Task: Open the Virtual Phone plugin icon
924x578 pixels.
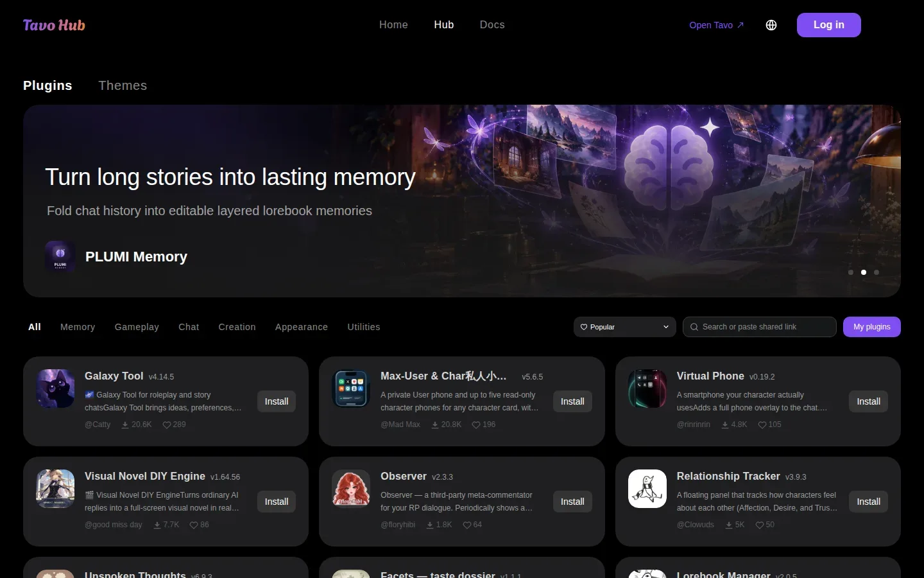Action: point(647,389)
